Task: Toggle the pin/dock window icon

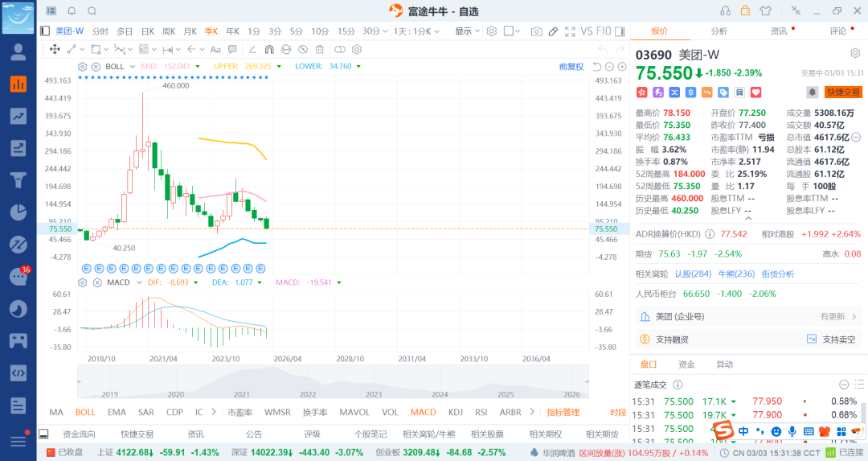Action: (796, 10)
